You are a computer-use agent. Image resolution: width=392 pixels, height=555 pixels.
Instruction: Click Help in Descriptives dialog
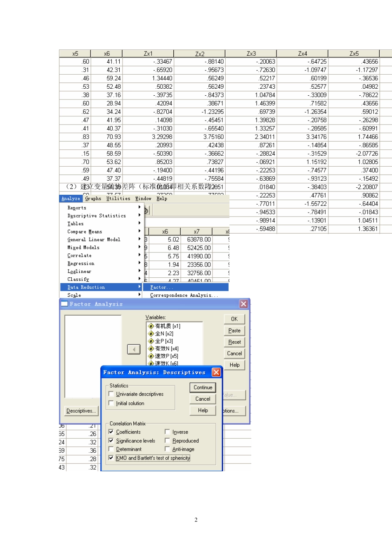pos(203,411)
